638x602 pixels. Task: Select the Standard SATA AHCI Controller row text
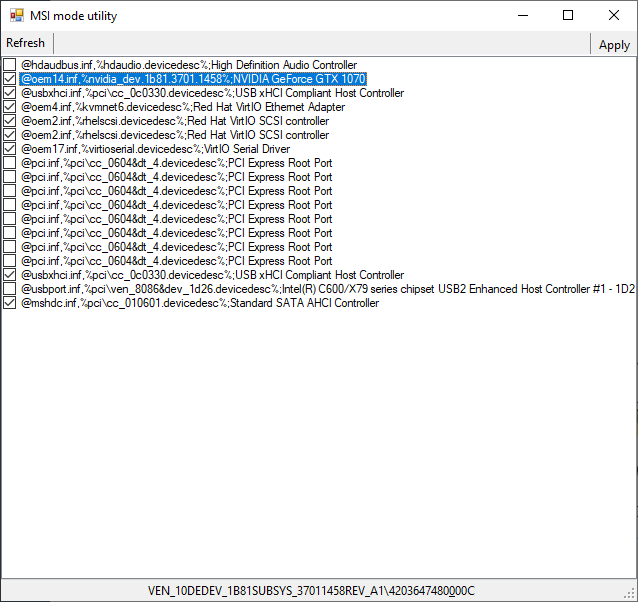coord(200,303)
